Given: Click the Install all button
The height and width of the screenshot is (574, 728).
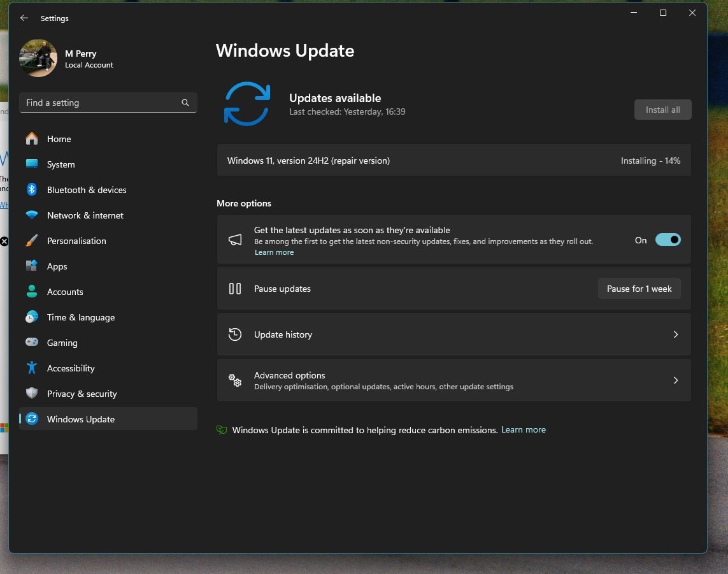Looking at the screenshot, I should coord(662,110).
